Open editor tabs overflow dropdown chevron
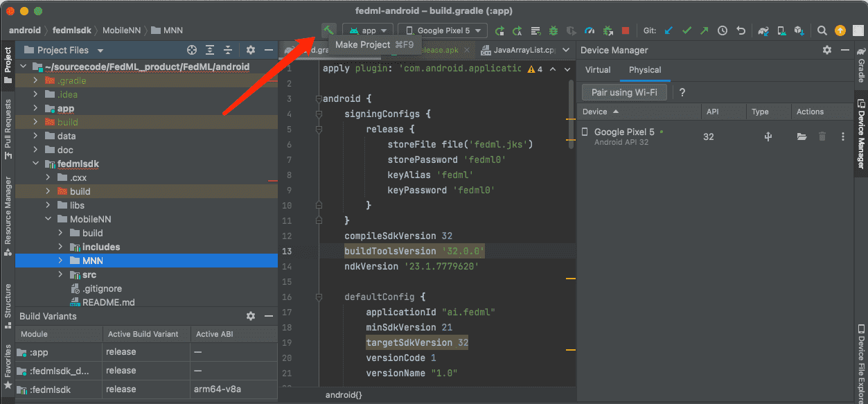 567,50
